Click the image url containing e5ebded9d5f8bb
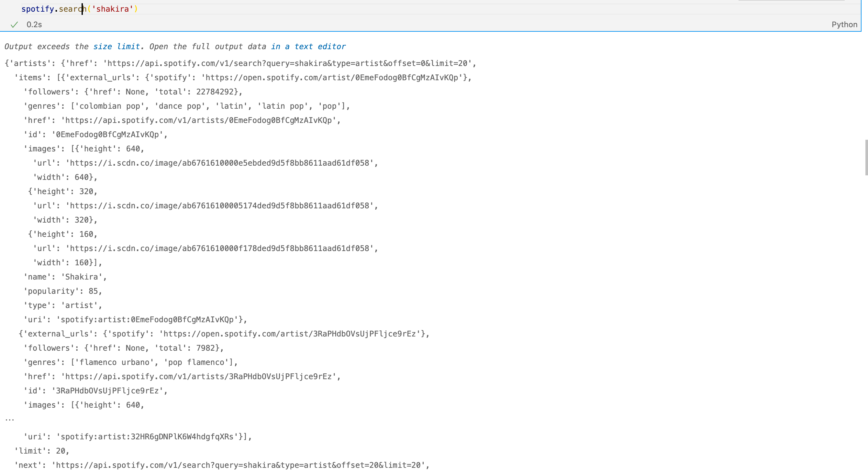 point(205,163)
